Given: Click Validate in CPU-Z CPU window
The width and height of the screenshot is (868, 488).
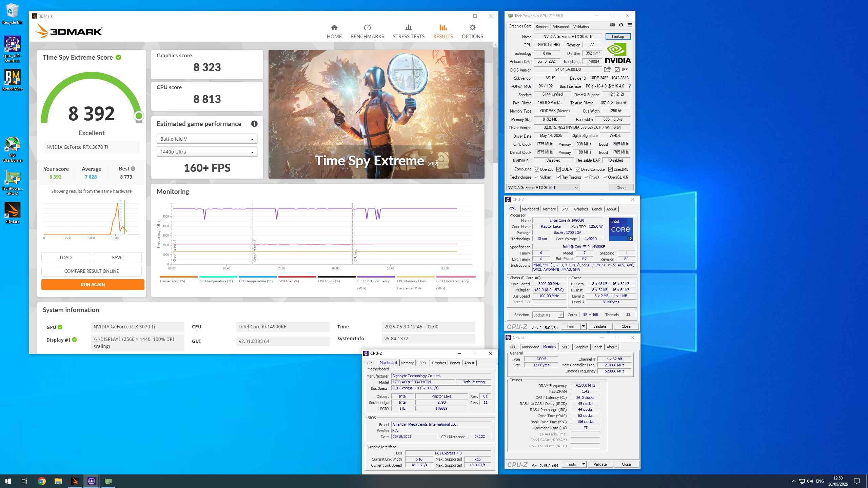Looking at the screenshot, I should pyautogui.click(x=599, y=326).
